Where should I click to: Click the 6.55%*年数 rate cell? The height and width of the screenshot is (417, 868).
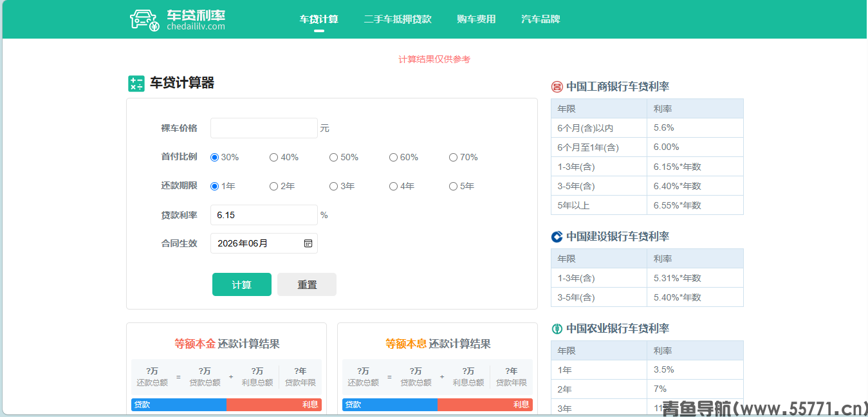tap(695, 205)
